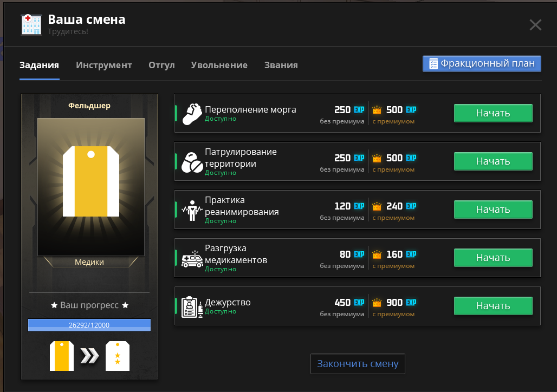Click the double chevron between rank badges
Screen dimensions: 557x392
(89, 356)
